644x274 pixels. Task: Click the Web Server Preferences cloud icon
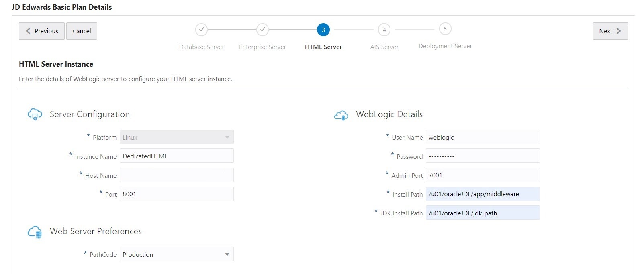[x=35, y=232]
